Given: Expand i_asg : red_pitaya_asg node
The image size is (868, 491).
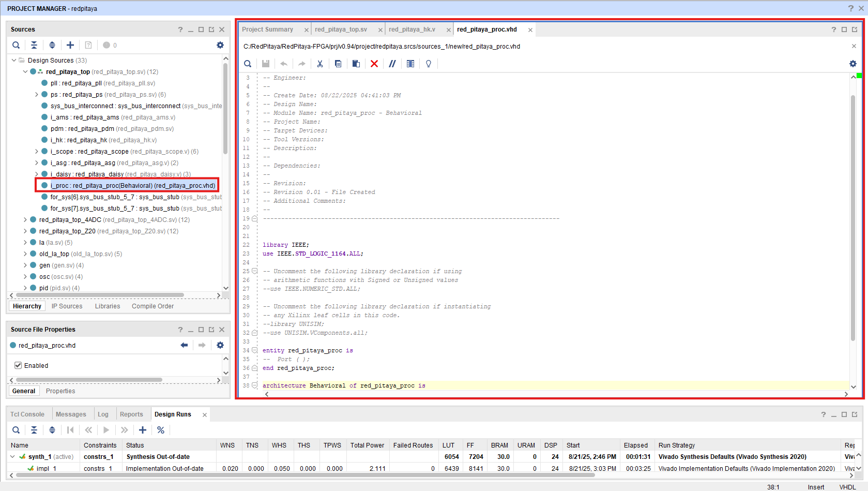Looking at the screenshot, I should pyautogui.click(x=36, y=162).
